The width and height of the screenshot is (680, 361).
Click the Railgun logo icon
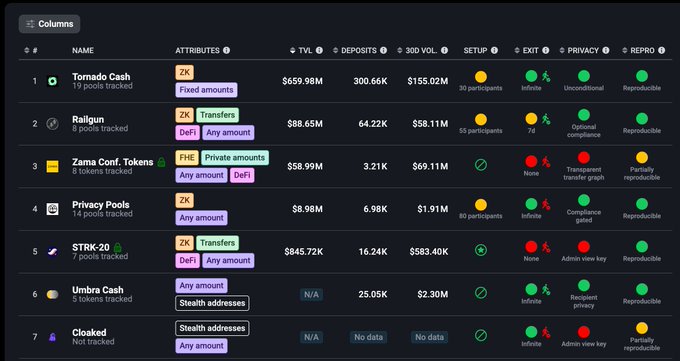[52, 124]
